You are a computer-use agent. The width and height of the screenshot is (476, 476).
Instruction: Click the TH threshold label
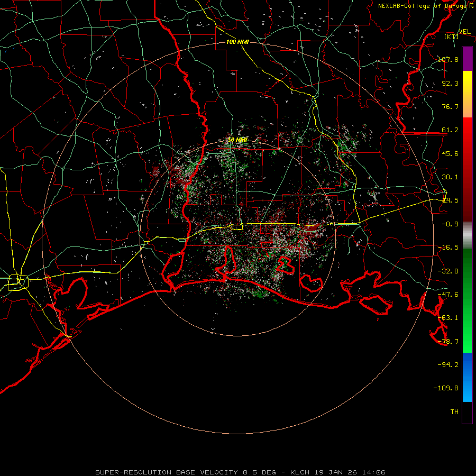[x=454, y=411]
